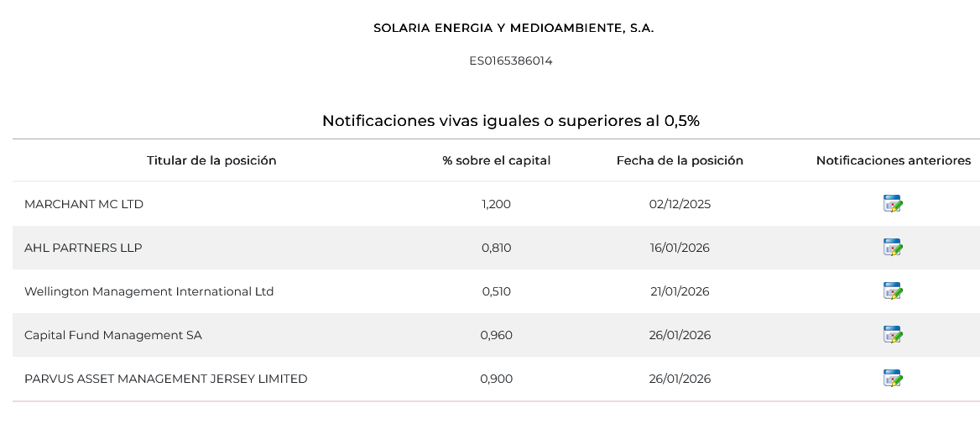Screen dimensions: 980x429
Task: Click the 16/01/2026 position date
Action: 680,248
